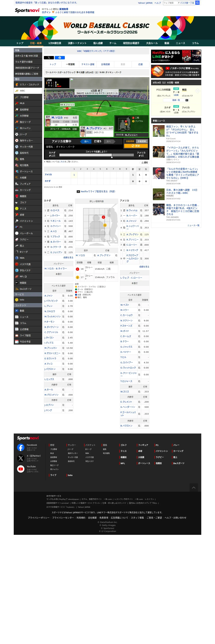Open the Sportsnavi logo at top
Screen dimensions: 215x644
pyautogui.click(x=27, y=11)
